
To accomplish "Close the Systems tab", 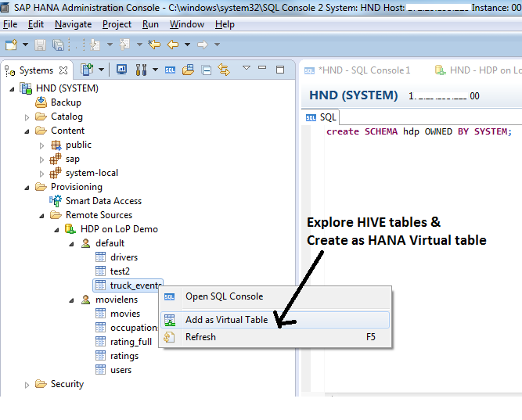I will 63,70.
